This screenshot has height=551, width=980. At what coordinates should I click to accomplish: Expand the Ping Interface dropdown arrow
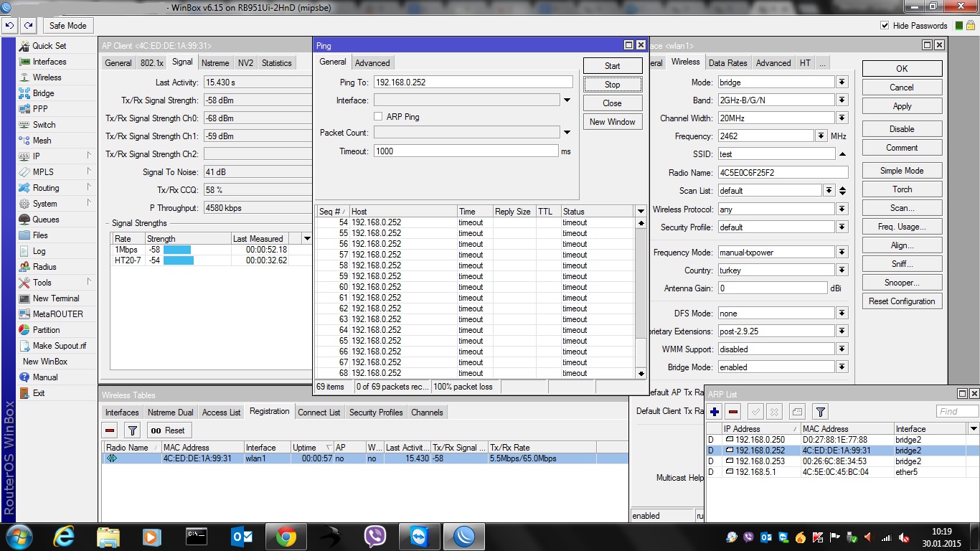coord(567,100)
